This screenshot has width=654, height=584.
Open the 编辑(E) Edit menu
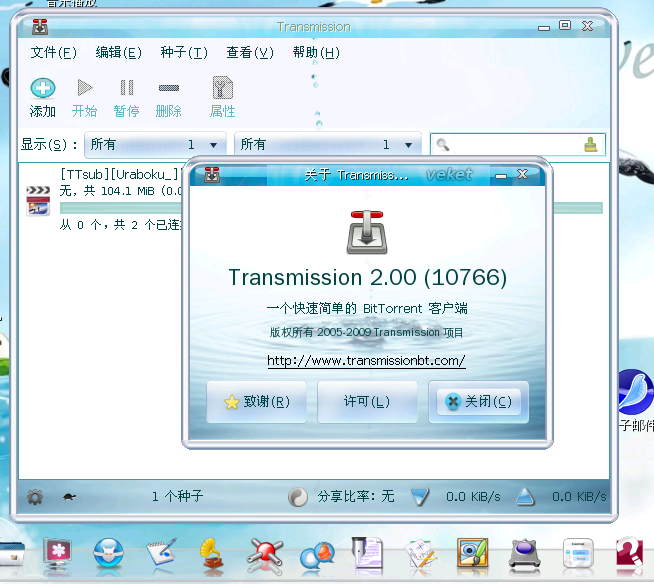coord(118,53)
